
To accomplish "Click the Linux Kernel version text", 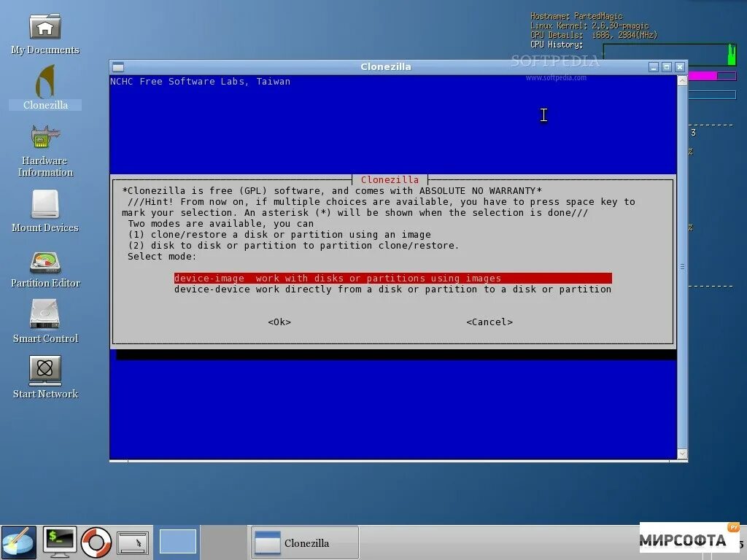I will pos(589,26).
